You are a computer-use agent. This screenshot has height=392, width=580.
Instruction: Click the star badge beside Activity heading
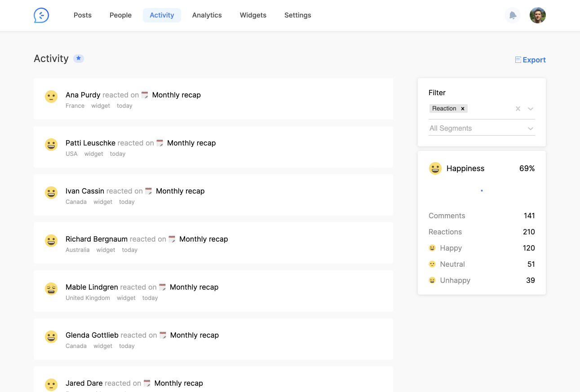pyautogui.click(x=79, y=58)
